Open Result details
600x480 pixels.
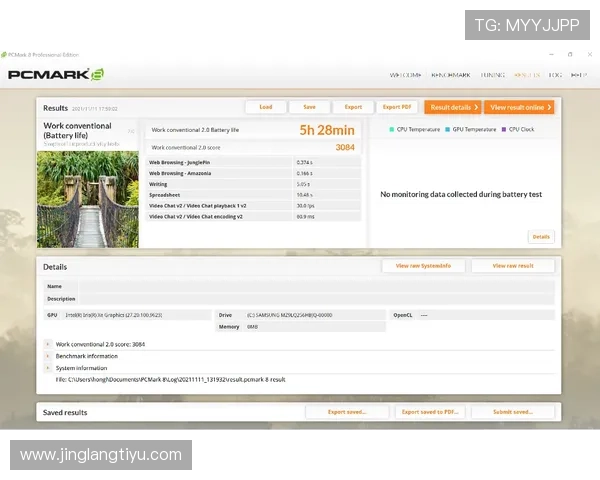pos(452,107)
